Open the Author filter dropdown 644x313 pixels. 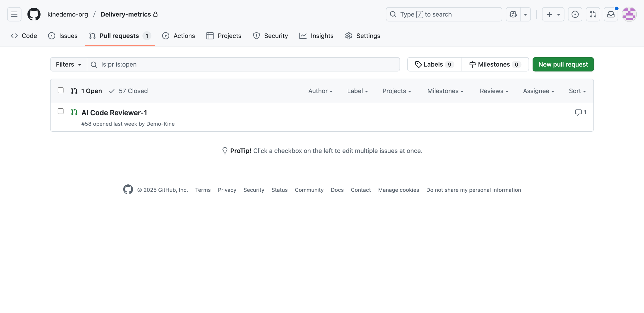coord(320,91)
